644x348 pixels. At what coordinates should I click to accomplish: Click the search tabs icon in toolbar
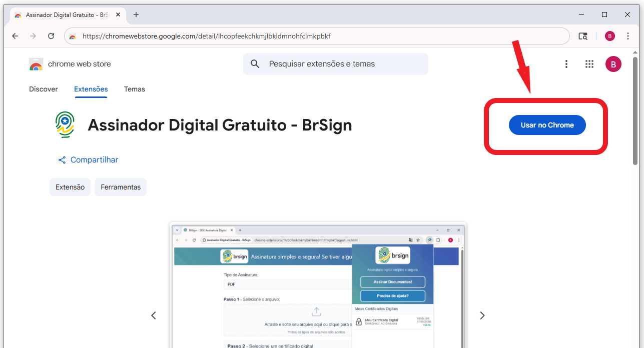[x=582, y=36]
